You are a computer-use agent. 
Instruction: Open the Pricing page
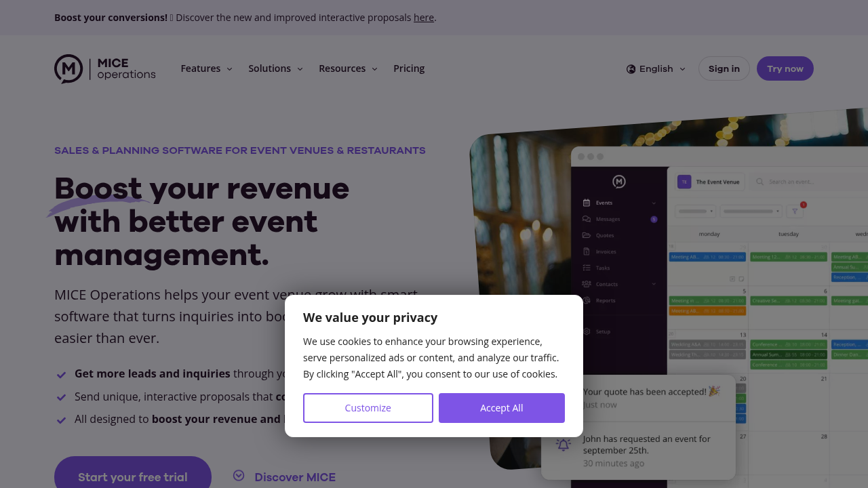(409, 68)
